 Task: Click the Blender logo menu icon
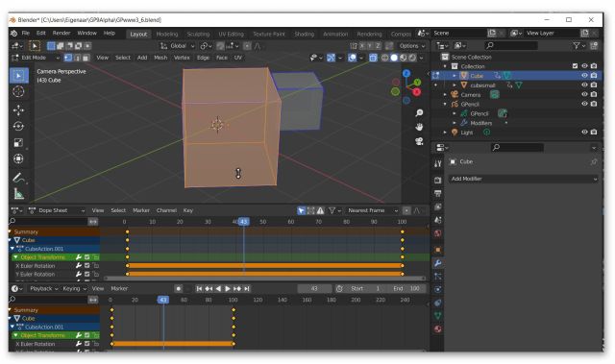coord(14,34)
